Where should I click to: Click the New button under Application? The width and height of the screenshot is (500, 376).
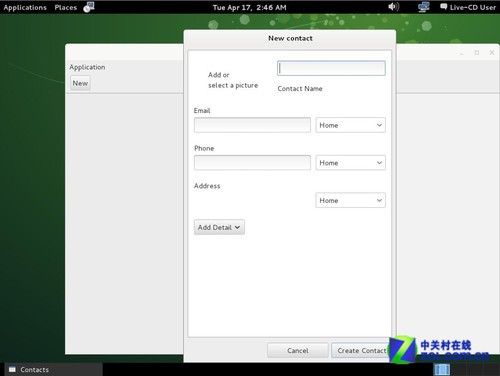pyautogui.click(x=80, y=83)
